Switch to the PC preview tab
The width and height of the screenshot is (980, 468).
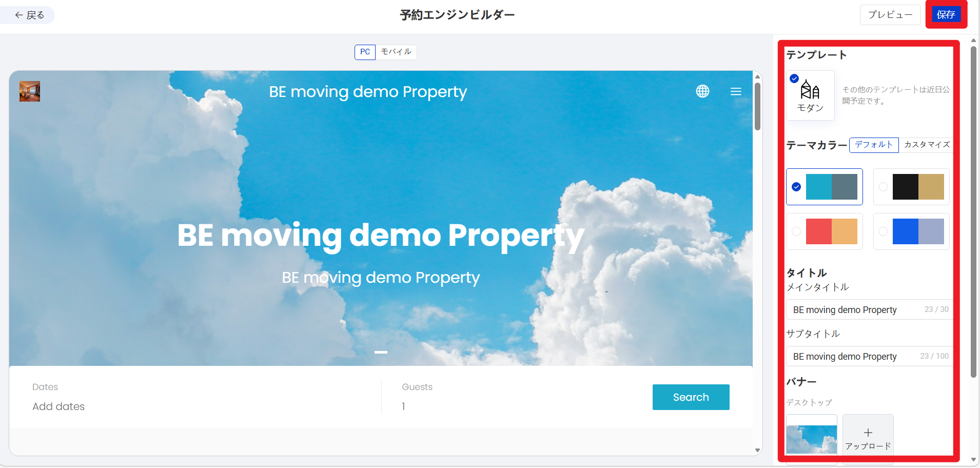point(365,52)
